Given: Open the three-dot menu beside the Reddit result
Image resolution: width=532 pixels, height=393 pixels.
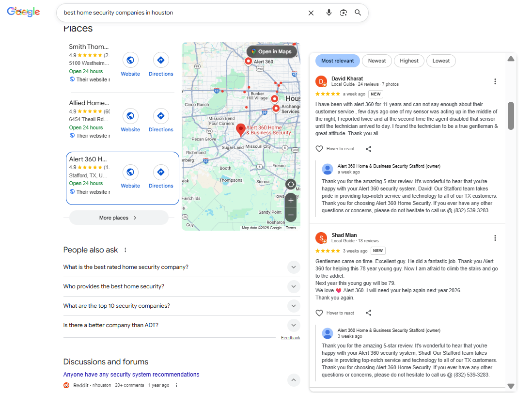Looking at the screenshot, I should pyautogui.click(x=176, y=385).
